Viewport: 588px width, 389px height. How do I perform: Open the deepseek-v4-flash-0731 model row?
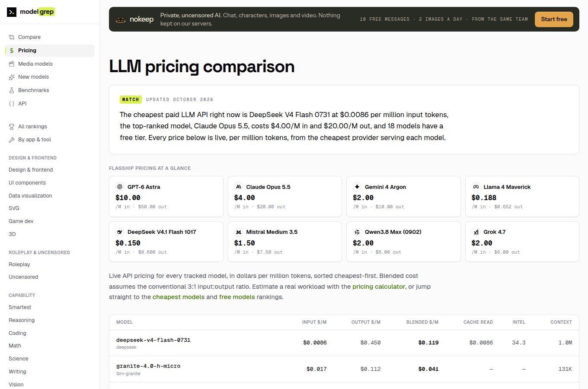344,343
